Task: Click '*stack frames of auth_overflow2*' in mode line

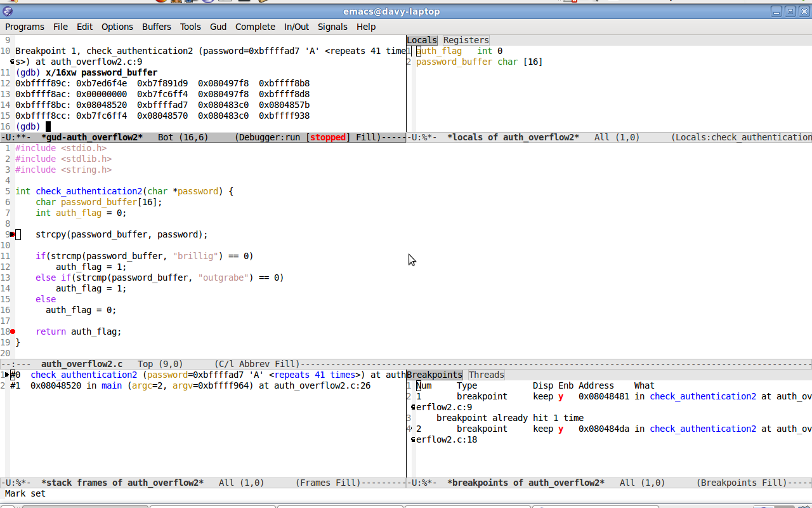Action: point(122,483)
